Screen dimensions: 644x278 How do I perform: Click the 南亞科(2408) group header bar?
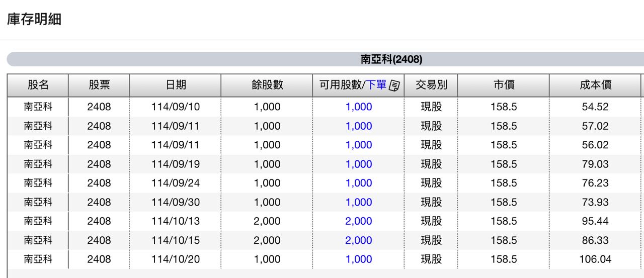point(391,59)
